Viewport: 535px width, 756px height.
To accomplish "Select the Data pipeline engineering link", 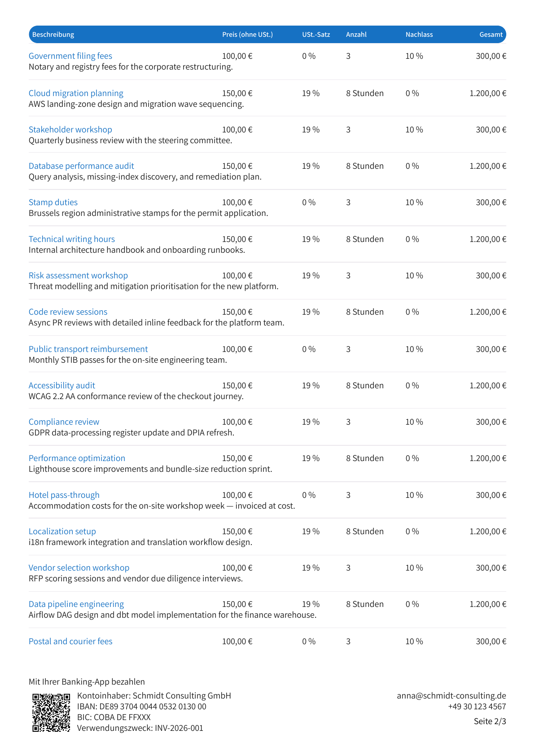I will (76, 604).
